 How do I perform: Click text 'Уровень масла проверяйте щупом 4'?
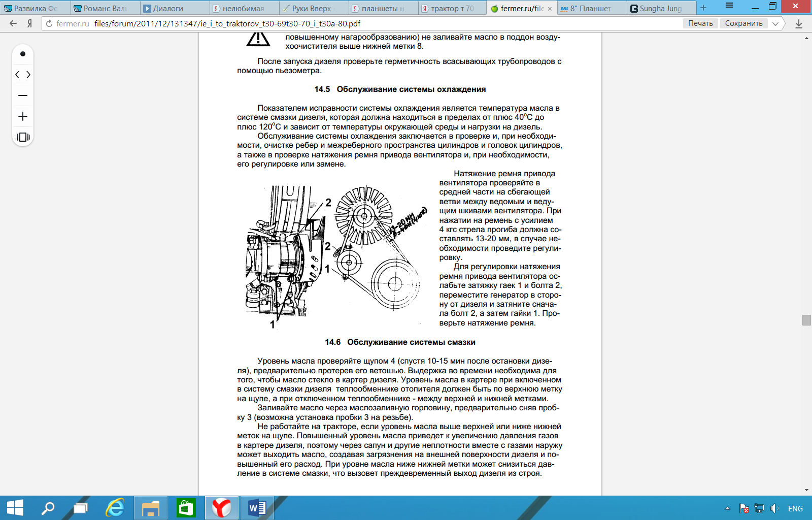pos(326,361)
